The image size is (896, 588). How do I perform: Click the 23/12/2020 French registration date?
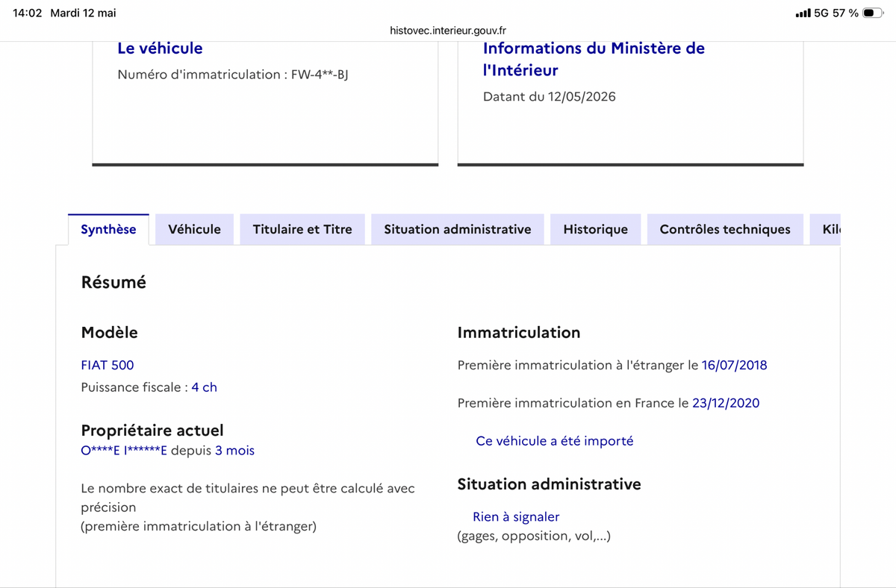(x=726, y=403)
